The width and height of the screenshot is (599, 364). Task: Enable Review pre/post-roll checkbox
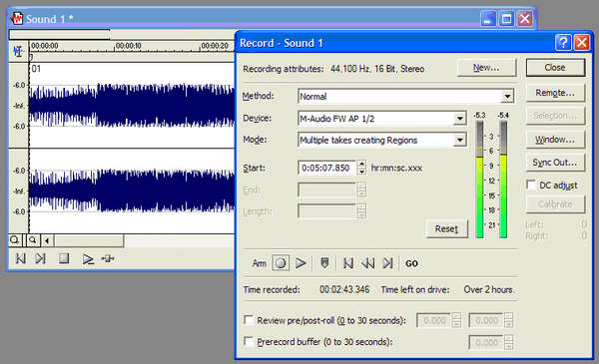click(249, 319)
